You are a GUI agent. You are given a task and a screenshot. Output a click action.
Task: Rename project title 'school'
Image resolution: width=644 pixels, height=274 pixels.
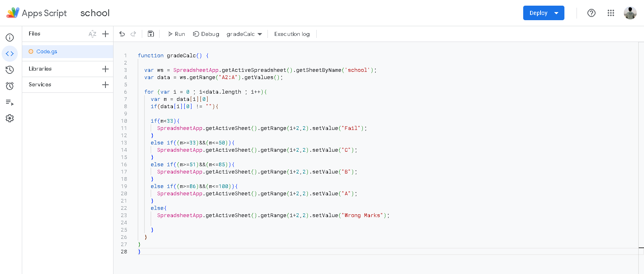(x=95, y=13)
